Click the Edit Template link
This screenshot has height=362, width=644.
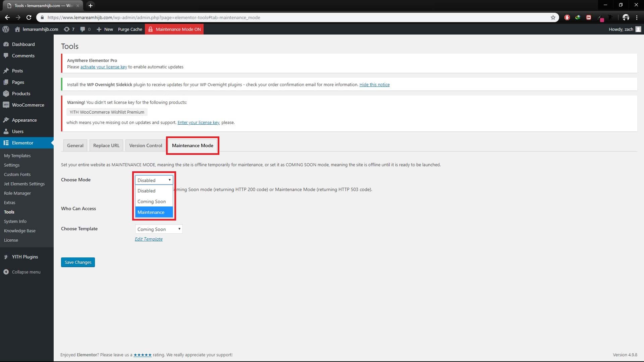tap(149, 239)
